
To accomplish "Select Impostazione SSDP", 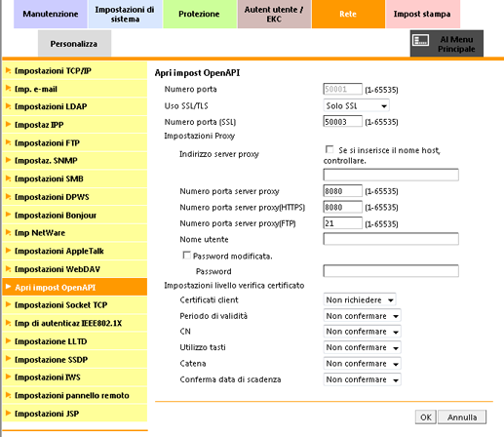I will [x=75, y=360].
